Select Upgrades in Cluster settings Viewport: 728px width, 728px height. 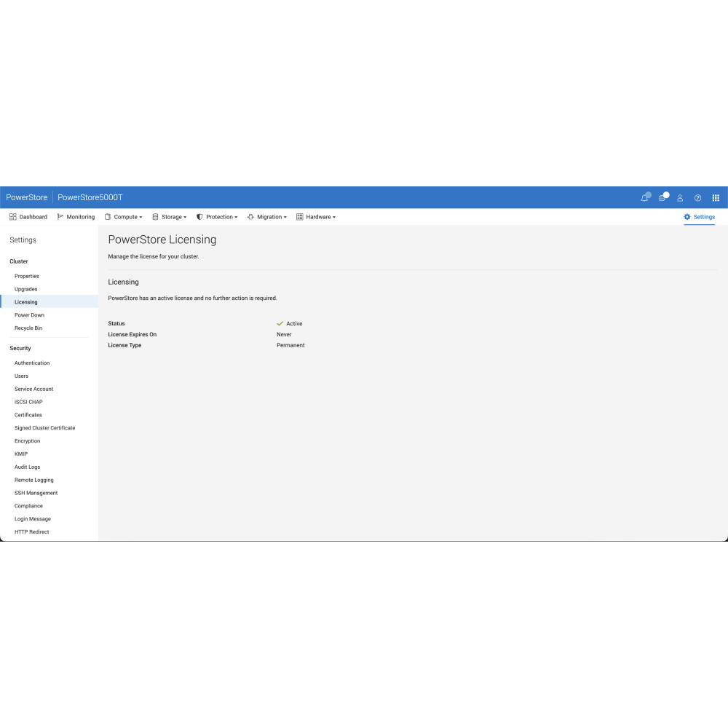(x=26, y=289)
